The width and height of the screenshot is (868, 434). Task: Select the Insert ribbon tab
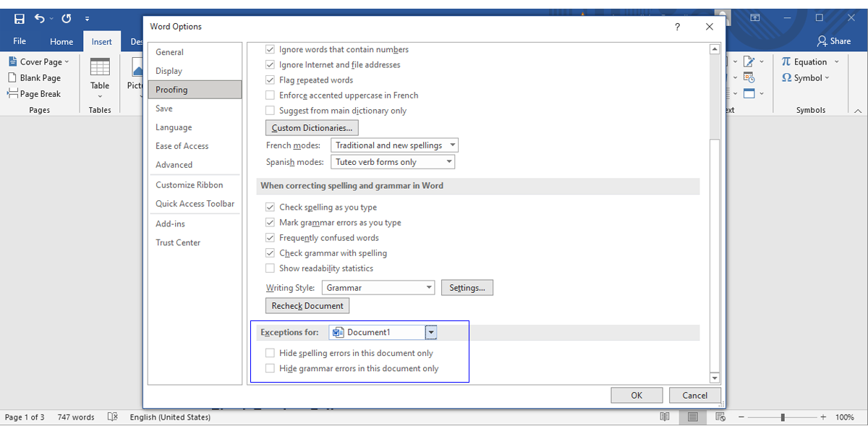coord(102,42)
